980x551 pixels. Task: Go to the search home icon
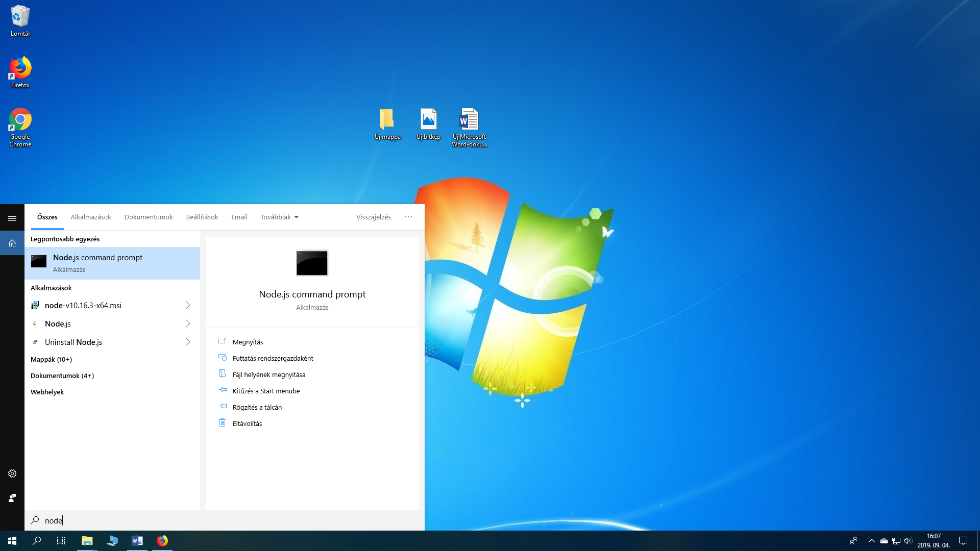pos(12,243)
